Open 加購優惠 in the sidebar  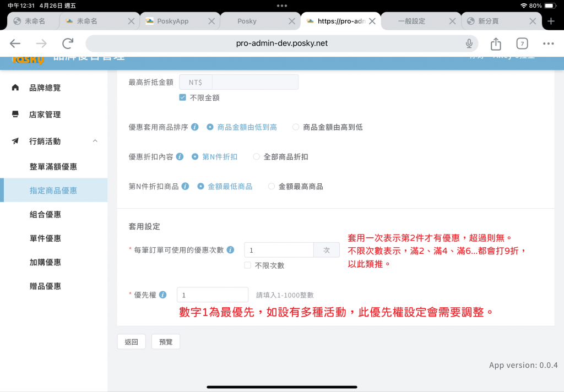coord(45,262)
